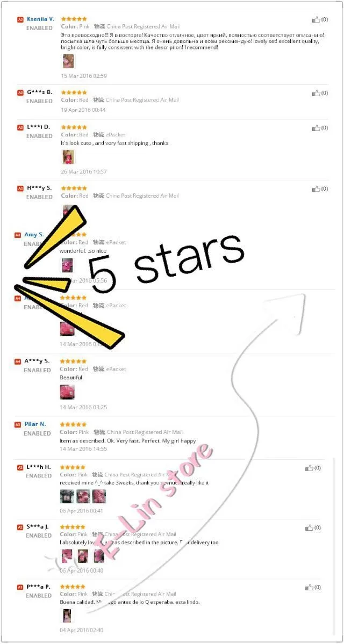Like the L***h H. review
The height and width of the screenshot is (644, 344).
click(309, 468)
